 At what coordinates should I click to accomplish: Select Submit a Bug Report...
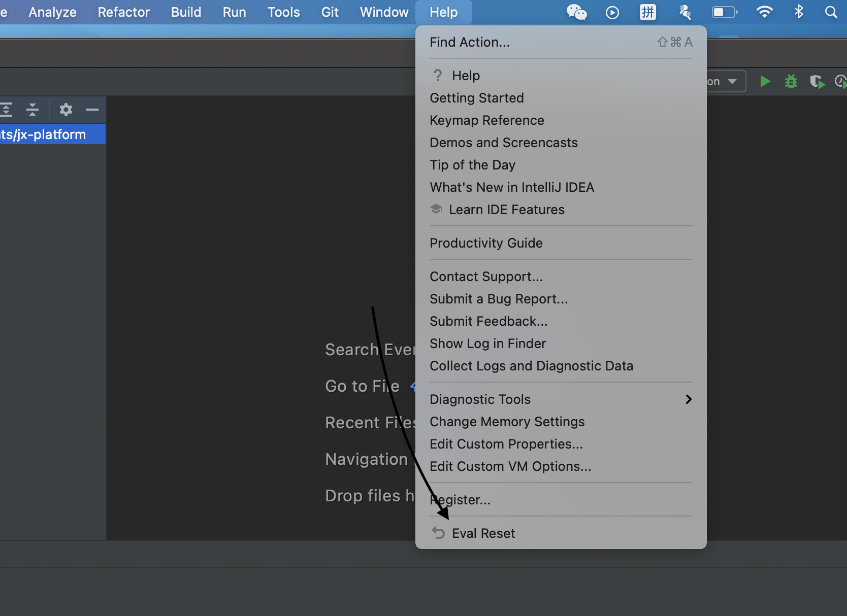point(561,299)
